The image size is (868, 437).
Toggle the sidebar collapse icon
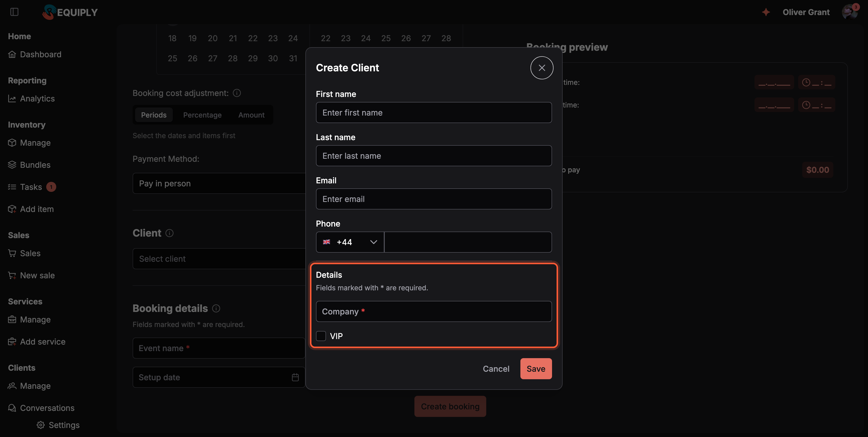[x=14, y=12]
